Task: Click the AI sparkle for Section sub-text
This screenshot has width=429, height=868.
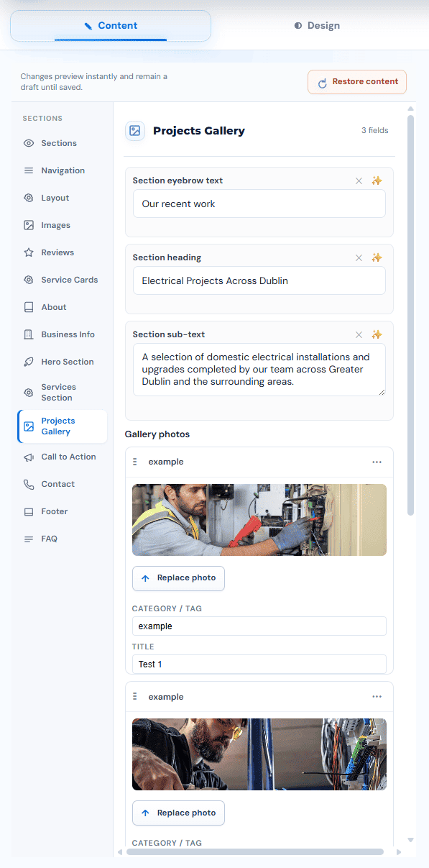Action: coord(377,334)
